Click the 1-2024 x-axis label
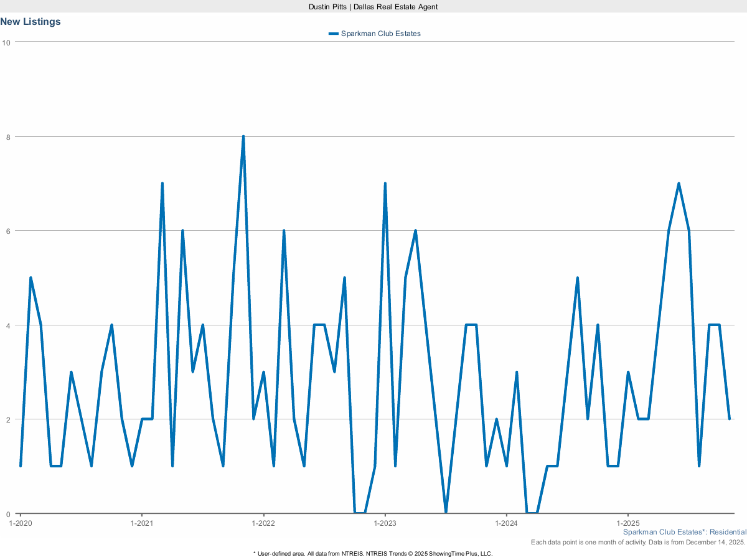Screen dimensions: 747x560 507,523
